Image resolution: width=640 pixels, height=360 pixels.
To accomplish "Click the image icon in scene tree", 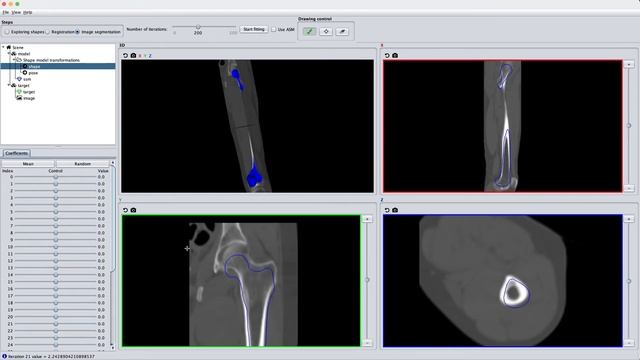I will (19, 98).
